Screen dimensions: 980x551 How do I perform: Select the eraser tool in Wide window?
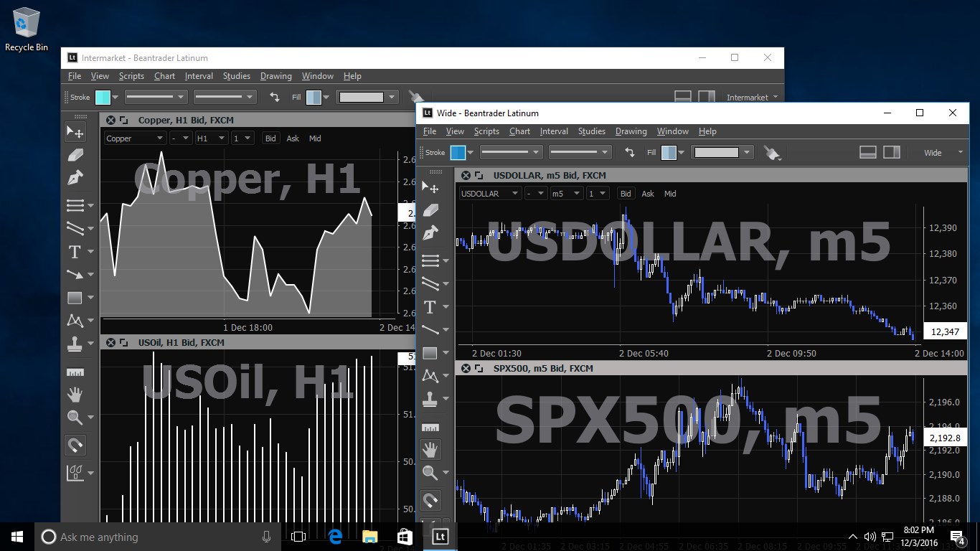(430, 210)
